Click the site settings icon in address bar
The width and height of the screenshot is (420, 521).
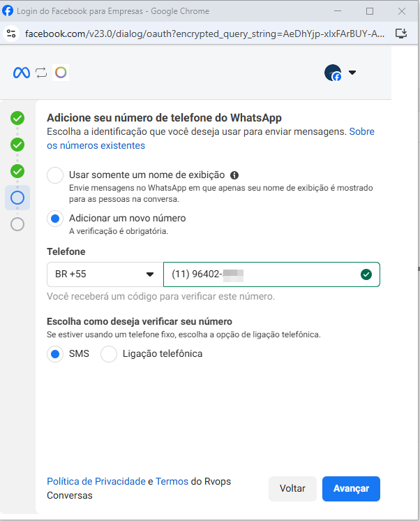click(10, 33)
